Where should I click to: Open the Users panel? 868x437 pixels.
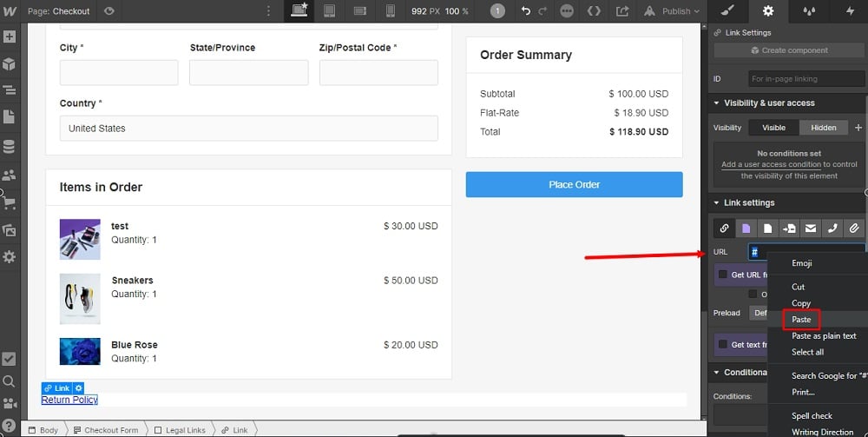pos(10,175)
